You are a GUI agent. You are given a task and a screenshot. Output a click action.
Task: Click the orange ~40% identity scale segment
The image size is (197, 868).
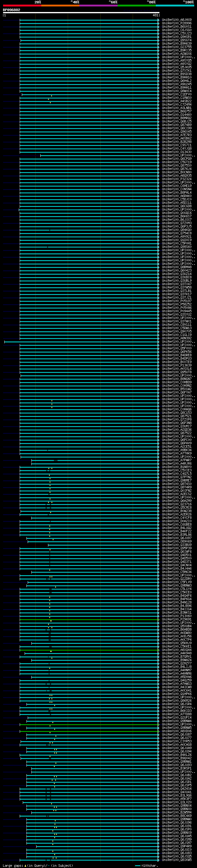pyautogui.click(x=60, y=6)
